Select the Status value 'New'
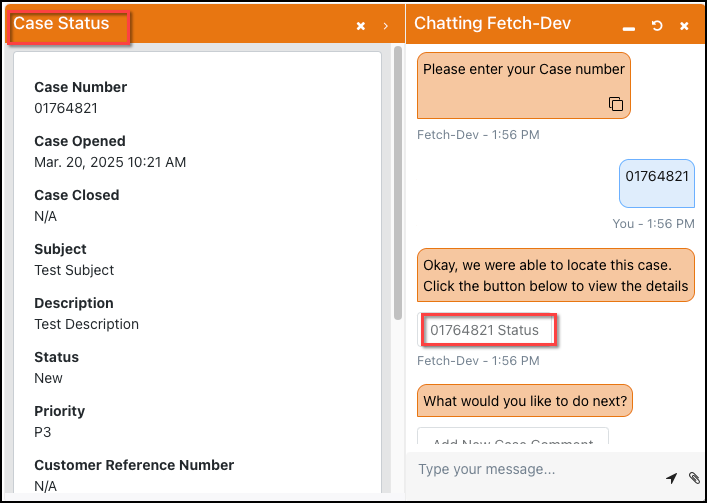 click(x=48, y=378)
